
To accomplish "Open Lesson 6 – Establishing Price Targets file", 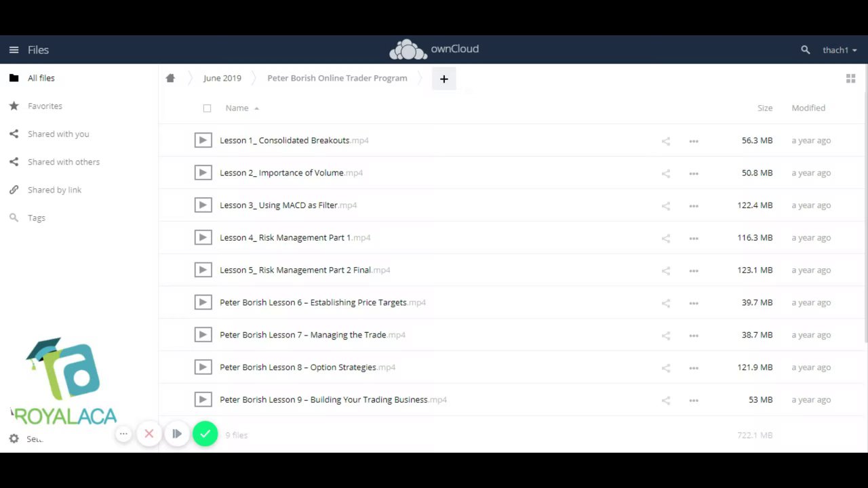I will (x=323, y=302).
